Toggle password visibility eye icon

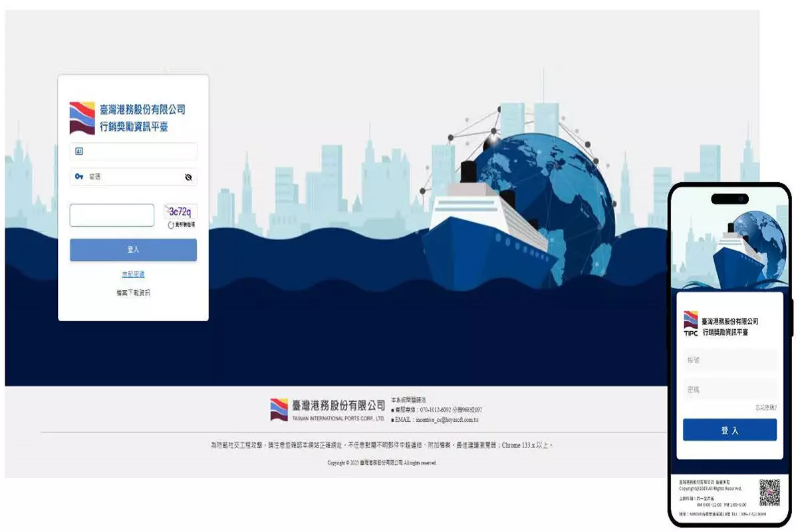click(188, 178)
